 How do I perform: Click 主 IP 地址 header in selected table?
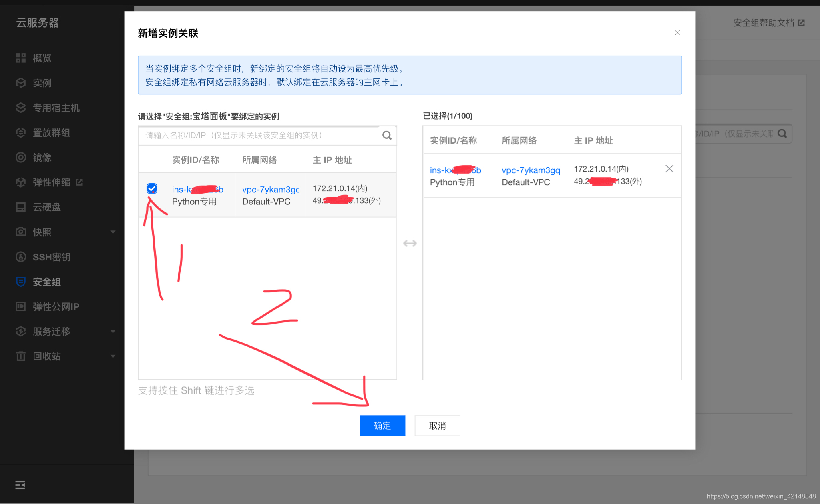tap(593, 140)
